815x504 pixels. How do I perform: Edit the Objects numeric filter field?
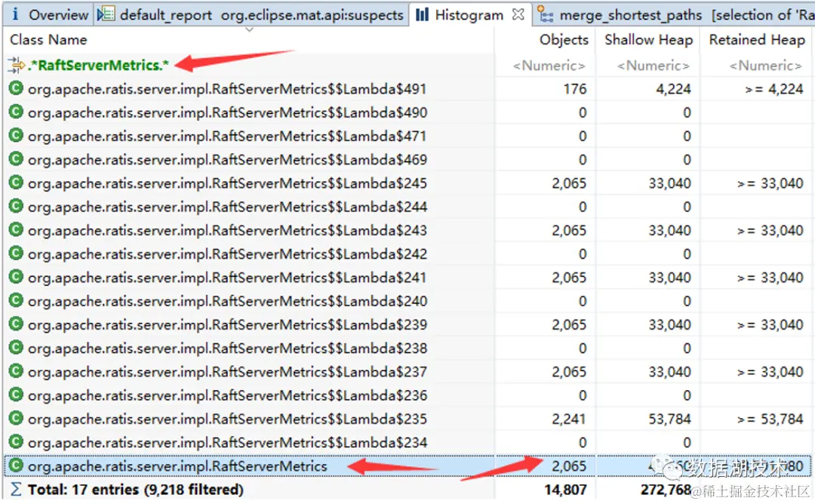coord(549,66)
